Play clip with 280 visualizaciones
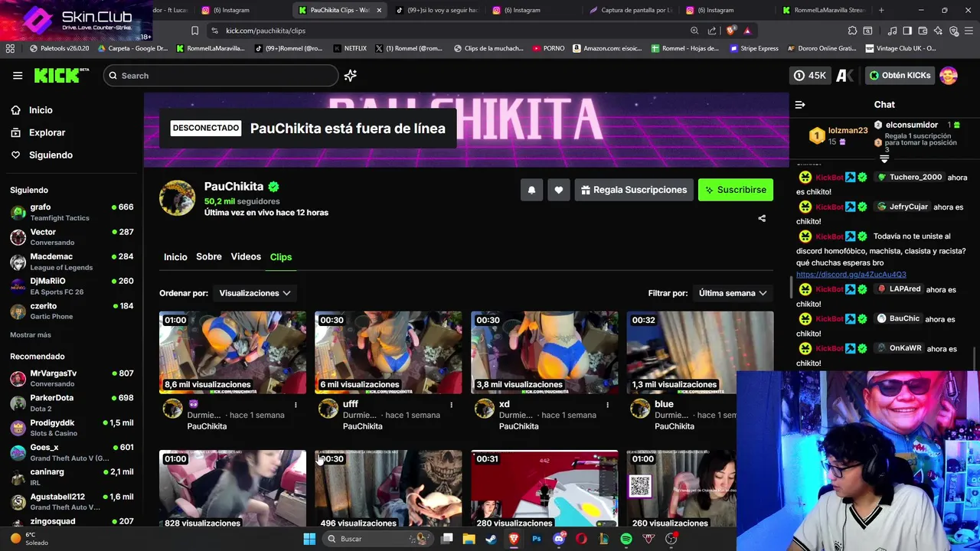Image resolution: width=980 pixels, height=551 pixels. coord(544,490)
